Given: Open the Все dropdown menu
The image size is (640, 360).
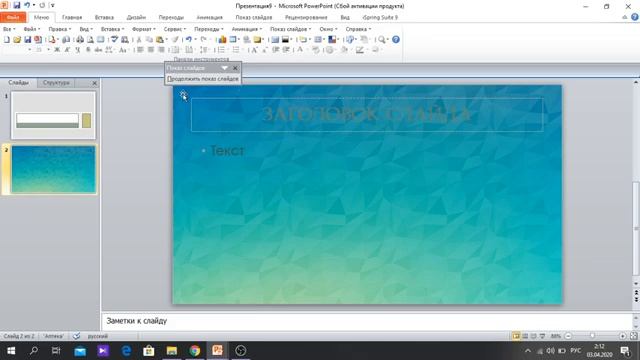Looking at the screenshot, I should click(x=9, y=29).
